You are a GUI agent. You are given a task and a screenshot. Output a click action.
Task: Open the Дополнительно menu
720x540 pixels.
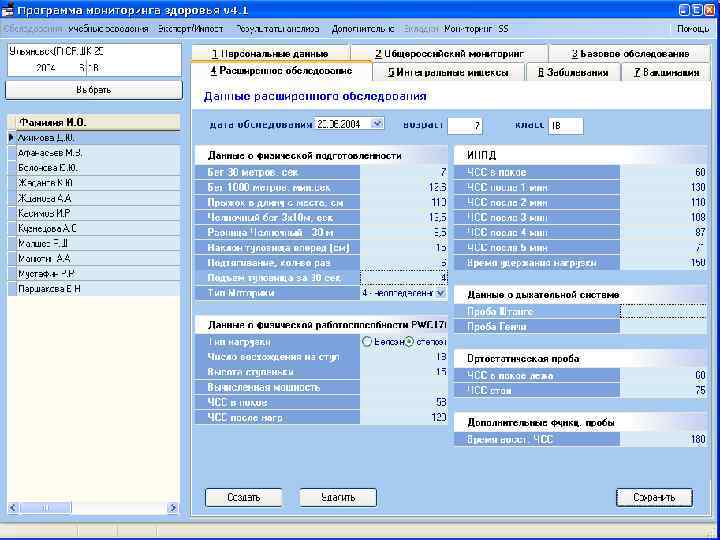tap(363, 28)
